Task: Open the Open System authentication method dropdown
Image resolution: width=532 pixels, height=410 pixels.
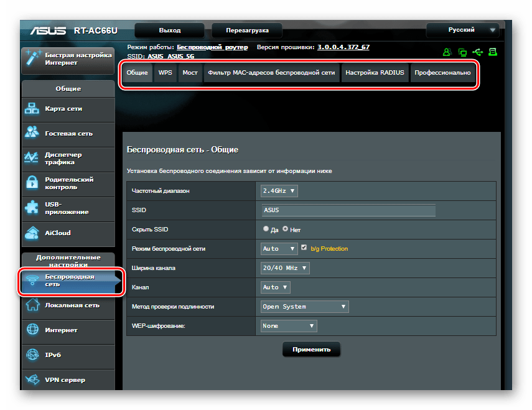Action: pyautogui.click(x=304, y=306)
